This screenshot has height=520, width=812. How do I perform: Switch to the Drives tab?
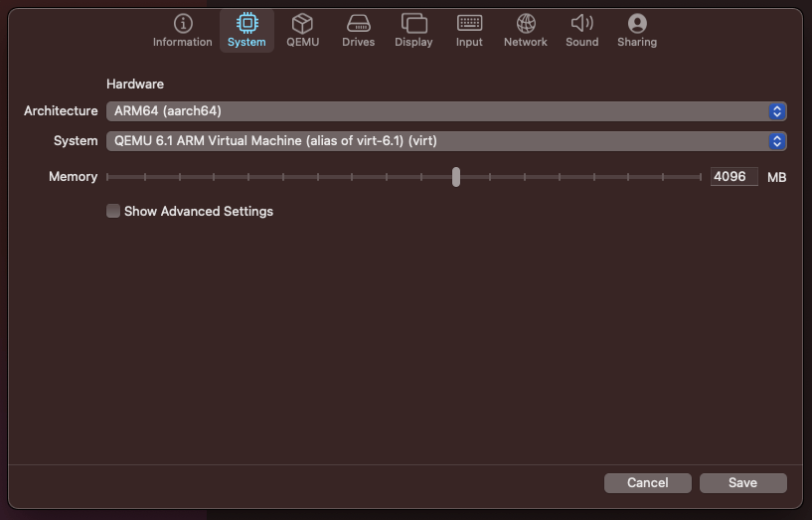coord(358,31)
